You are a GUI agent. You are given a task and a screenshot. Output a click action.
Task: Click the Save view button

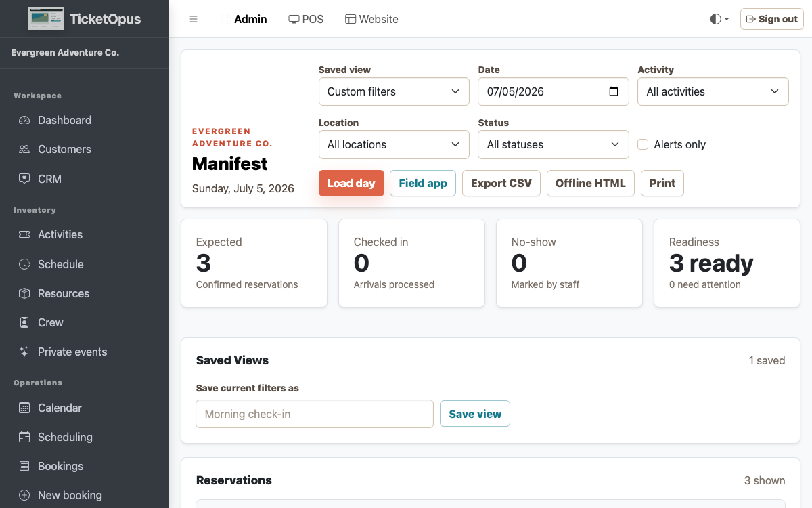coord(475,414)
